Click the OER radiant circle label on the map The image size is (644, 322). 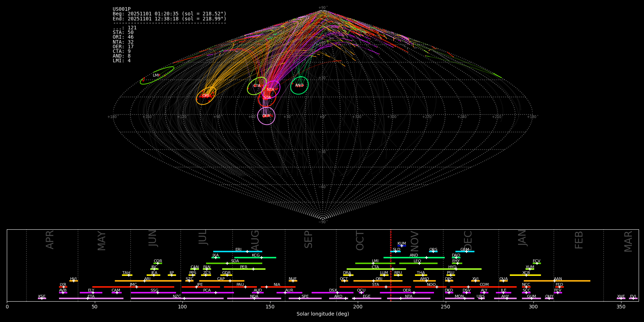(x=266, y=116)
